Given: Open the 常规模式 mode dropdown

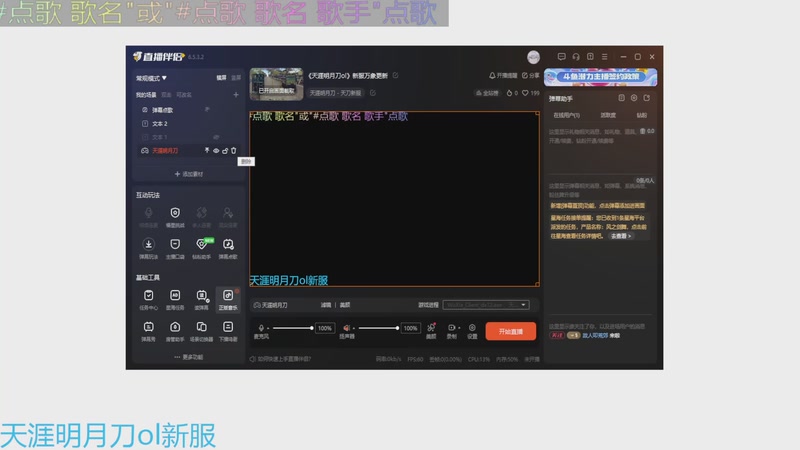Looking at the screenshot, I should [x=151, y=78].
